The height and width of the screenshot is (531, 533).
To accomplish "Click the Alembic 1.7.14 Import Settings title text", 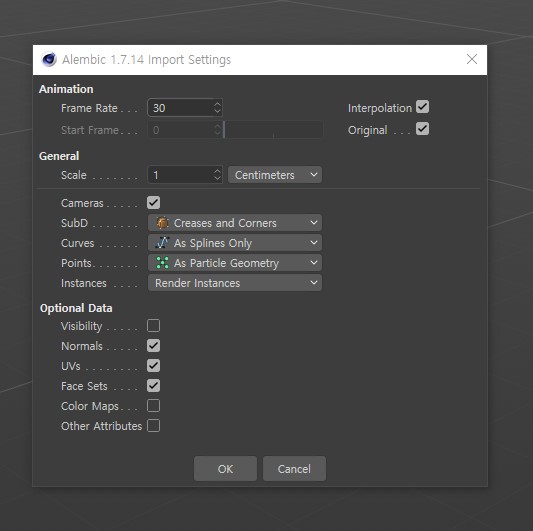I will pyautogui.click(x=147, y=59).
